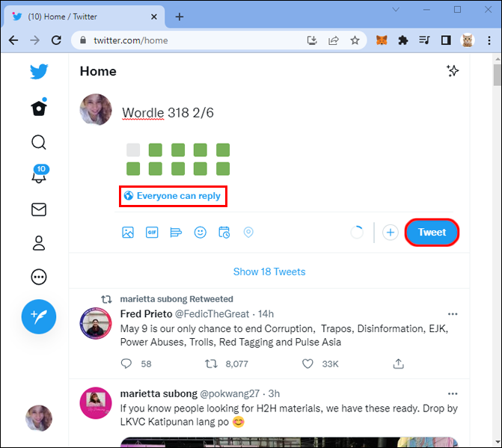Bookmark this page with the star icon

click(355, 40)
